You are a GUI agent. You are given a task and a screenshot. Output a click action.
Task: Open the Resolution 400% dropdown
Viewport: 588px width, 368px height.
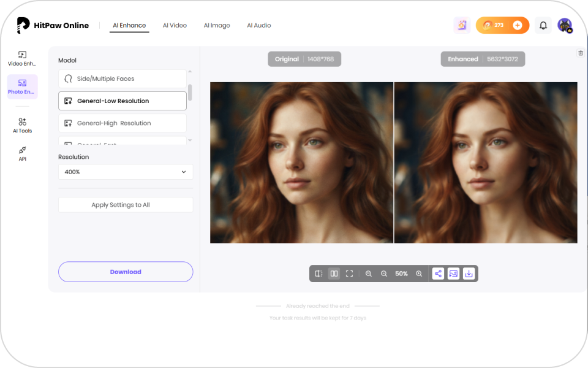tap(126, 172)
